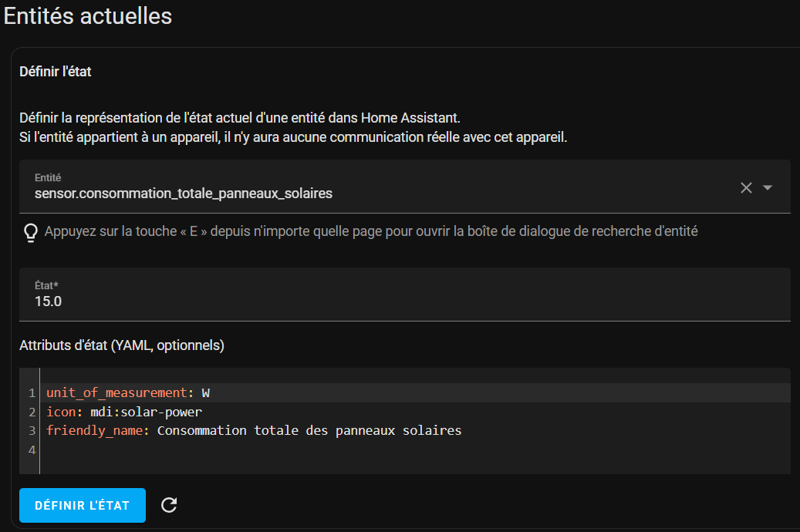Click the Définir l'état card title
The height and width of the screenshot is (532, 800).
(x=55, y=72)
